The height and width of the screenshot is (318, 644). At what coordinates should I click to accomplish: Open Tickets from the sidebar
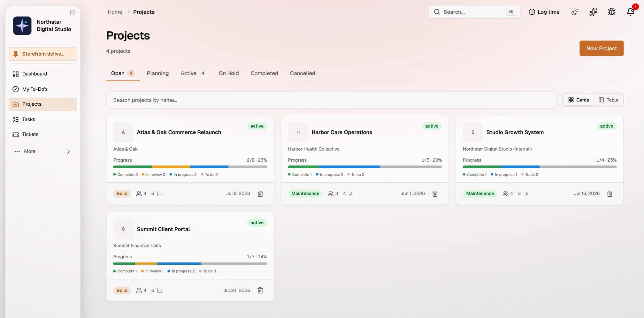point(43,134)
